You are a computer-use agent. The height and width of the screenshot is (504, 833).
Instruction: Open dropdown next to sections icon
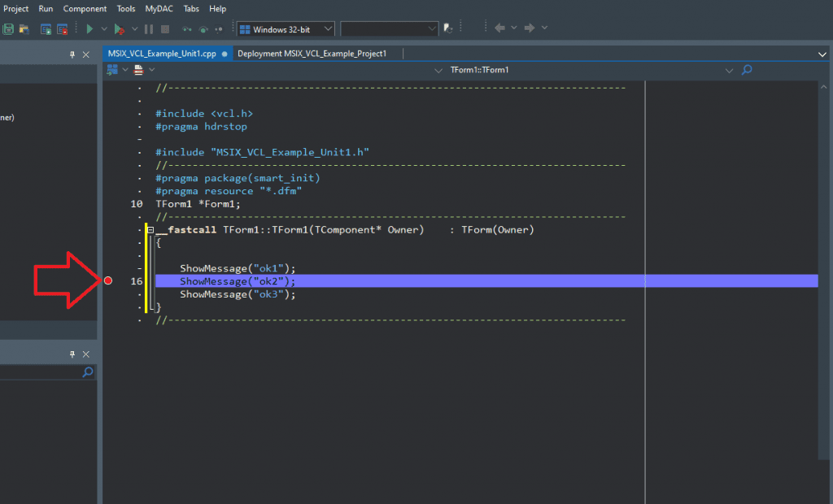[124, 70]
